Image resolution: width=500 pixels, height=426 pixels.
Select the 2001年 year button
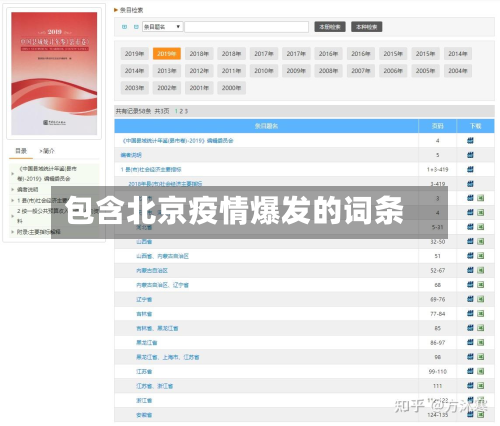[x=199, y=88]
